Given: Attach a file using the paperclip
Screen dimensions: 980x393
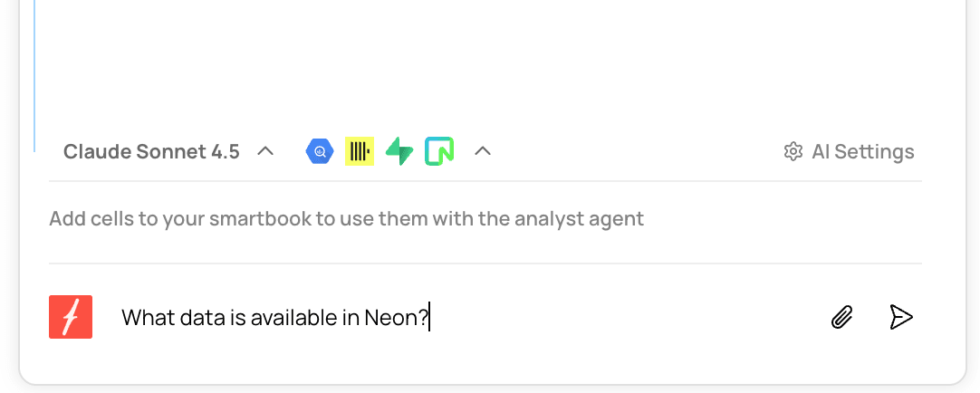Looking at the screenshot, I should (842, 317).
